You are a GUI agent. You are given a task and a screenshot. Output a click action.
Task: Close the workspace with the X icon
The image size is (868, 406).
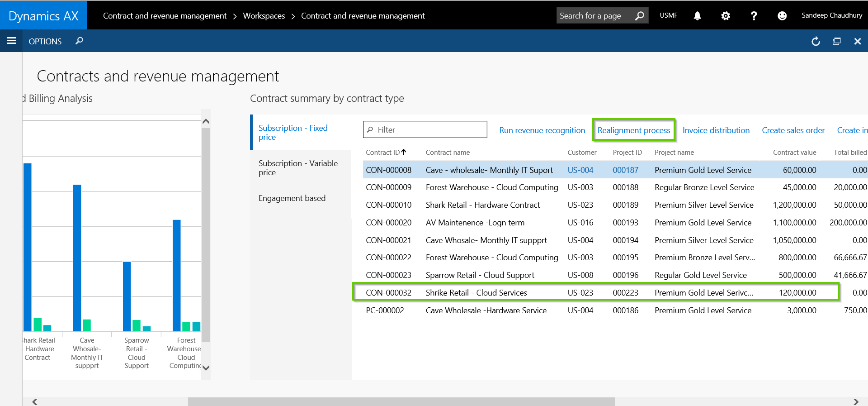pyautogui.click(x=857, y=41)
